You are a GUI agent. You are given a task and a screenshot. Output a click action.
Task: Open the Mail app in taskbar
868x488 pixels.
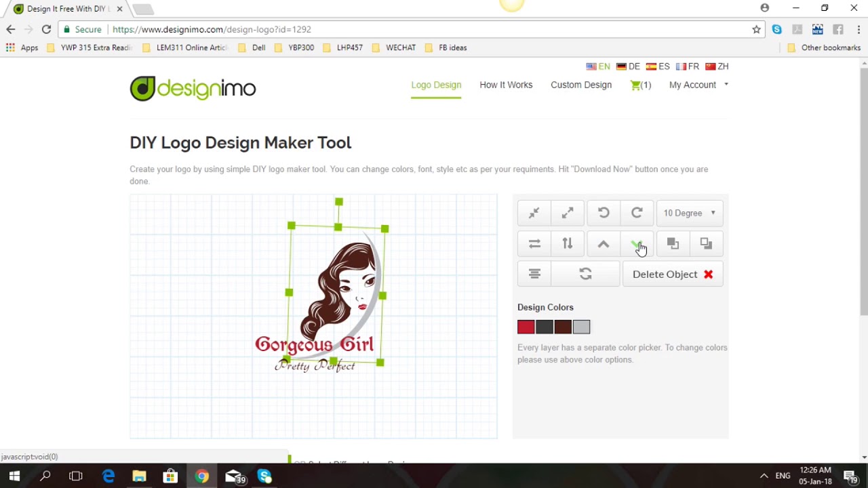pos(234,476)
